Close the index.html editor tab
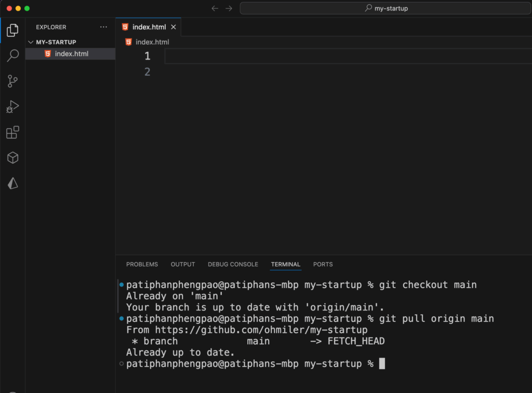 coord(174,27)
